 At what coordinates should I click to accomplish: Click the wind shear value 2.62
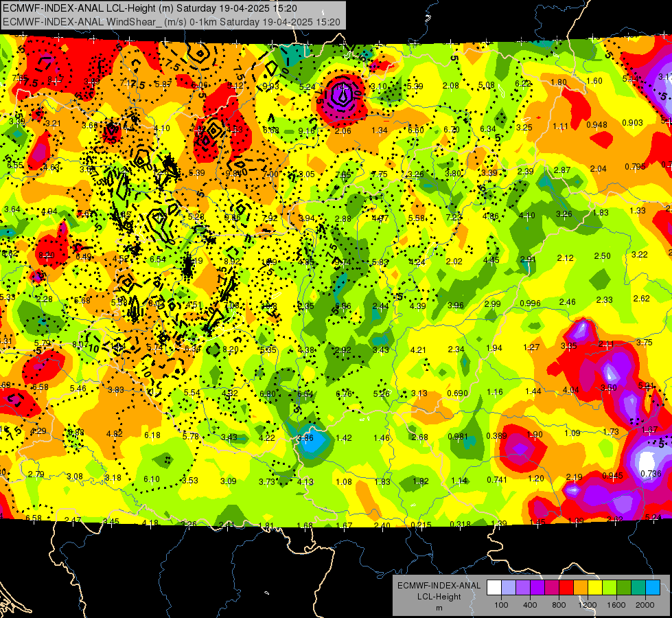[x=642, y=299]
